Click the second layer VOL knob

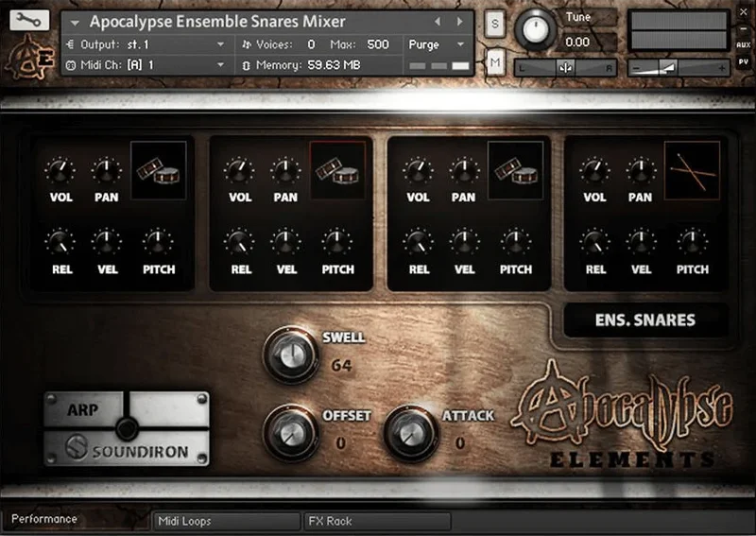(x=239, y=170)
